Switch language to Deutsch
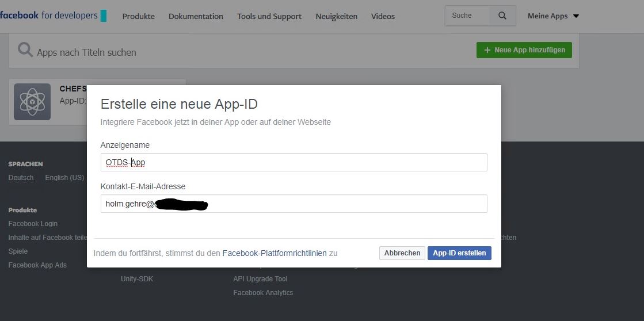 (x=21, y=178)
